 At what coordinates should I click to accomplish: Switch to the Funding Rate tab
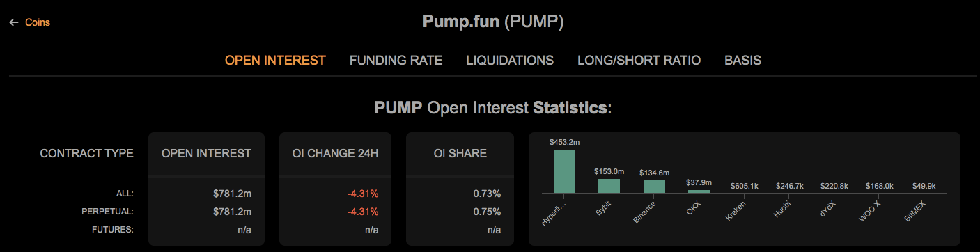click(396, 60)
